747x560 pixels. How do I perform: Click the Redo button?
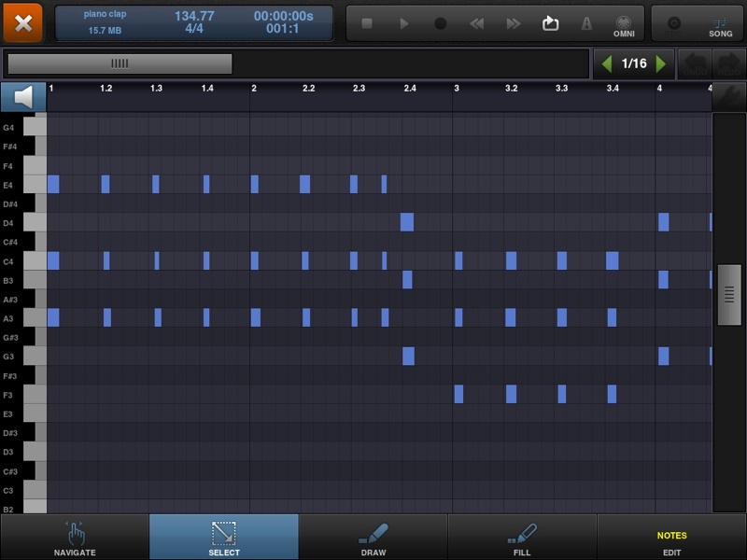click(x=729, y=63)
